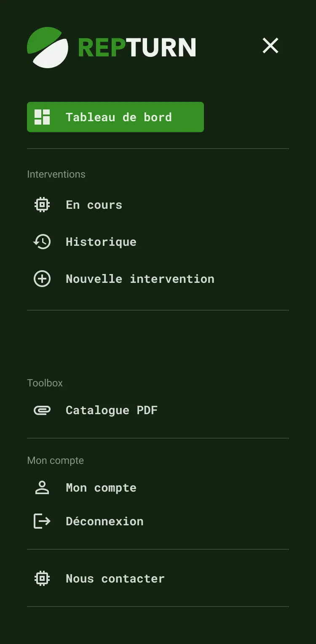Click the history clock icon
Viewport: 316px width, 644px height.
42,242
